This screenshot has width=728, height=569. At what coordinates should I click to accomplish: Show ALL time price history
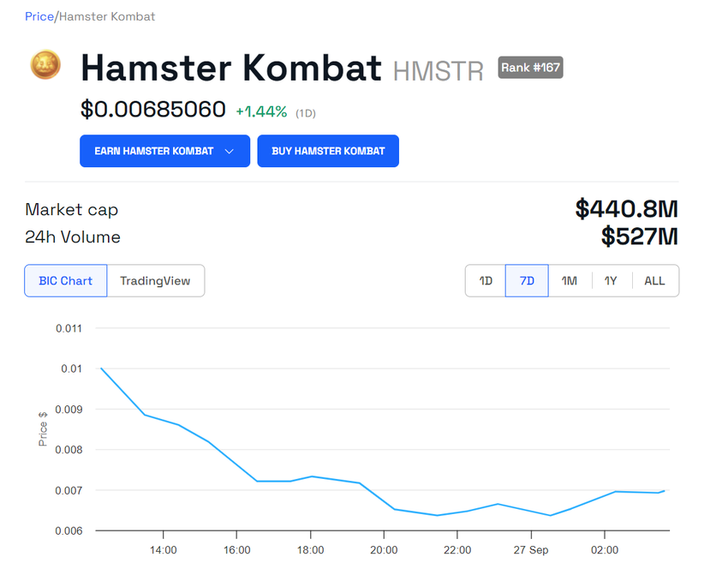click(x=654, y=280)
